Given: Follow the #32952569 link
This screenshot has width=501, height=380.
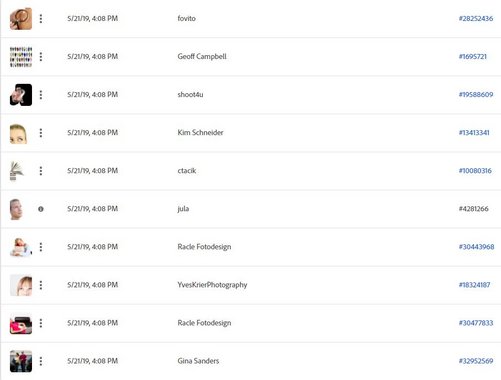Looking at the screenshot, I should click(x=476, y=361).
